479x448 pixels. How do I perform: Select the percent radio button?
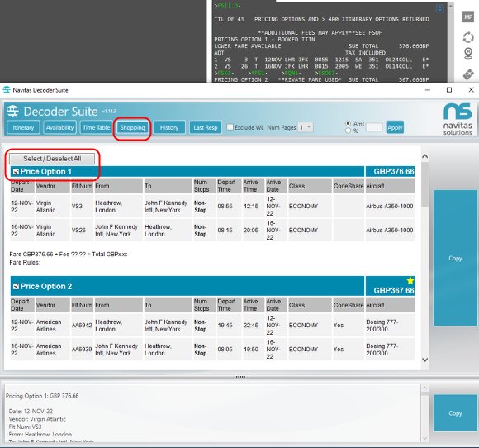pyautogui.click(x=348, y=131)
